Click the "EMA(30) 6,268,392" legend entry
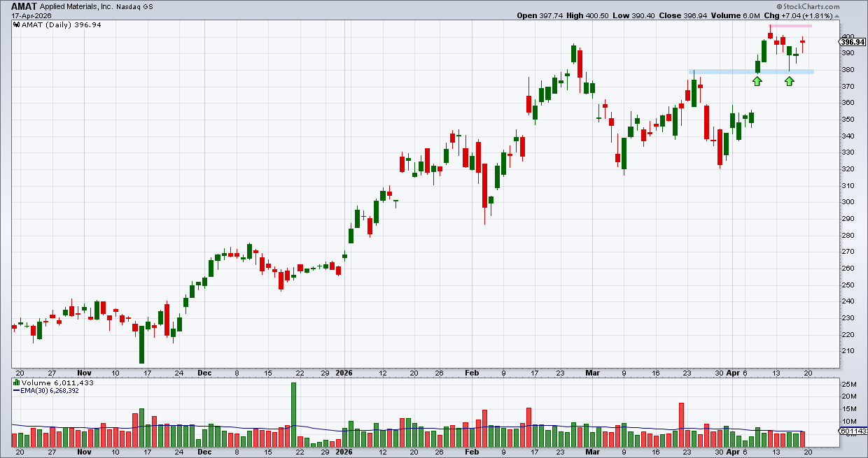Image resolution: width=868 pixels, height=458 pixels. tap(47, 391)
